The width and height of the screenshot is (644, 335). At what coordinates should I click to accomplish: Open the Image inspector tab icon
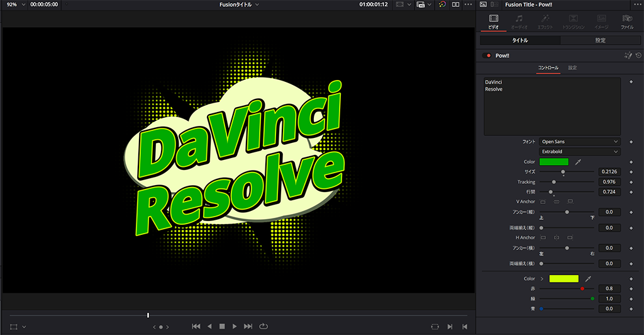pyautogui.click(x=601, y=18)
